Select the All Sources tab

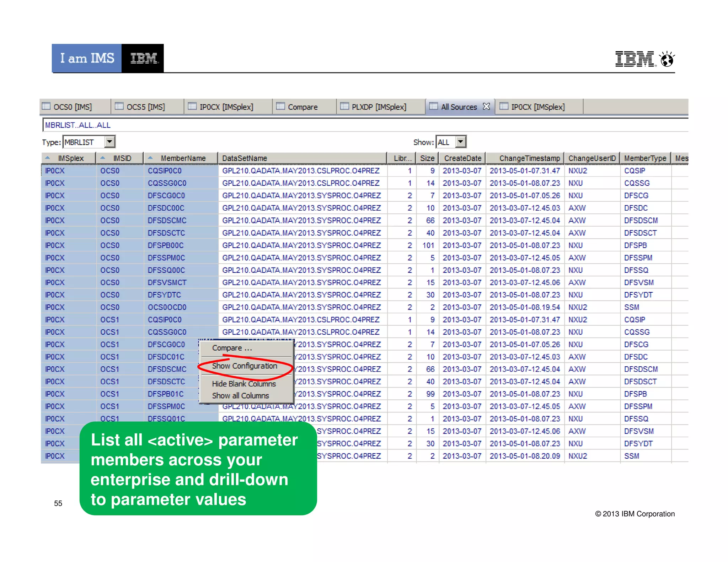pos(460,107)
